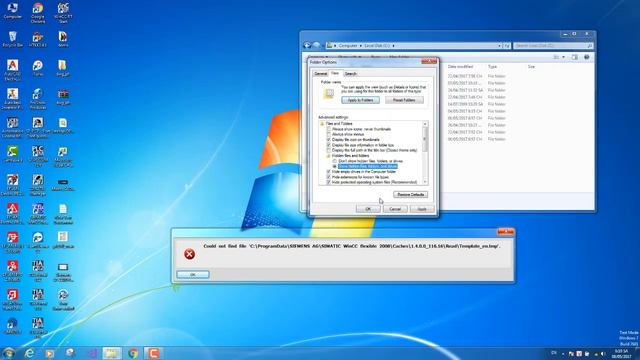Click the Advanced settings scroll-down arrow
This screenshot has width=640, height=360.
[425, 182]
